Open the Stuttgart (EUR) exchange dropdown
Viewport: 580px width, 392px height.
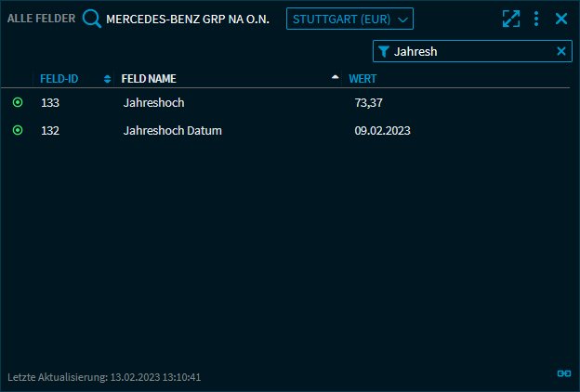pos(349,19)
